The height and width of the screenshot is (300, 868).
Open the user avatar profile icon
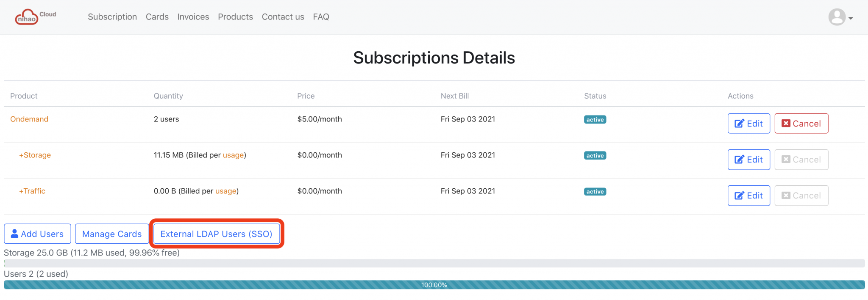pos(837,17)
